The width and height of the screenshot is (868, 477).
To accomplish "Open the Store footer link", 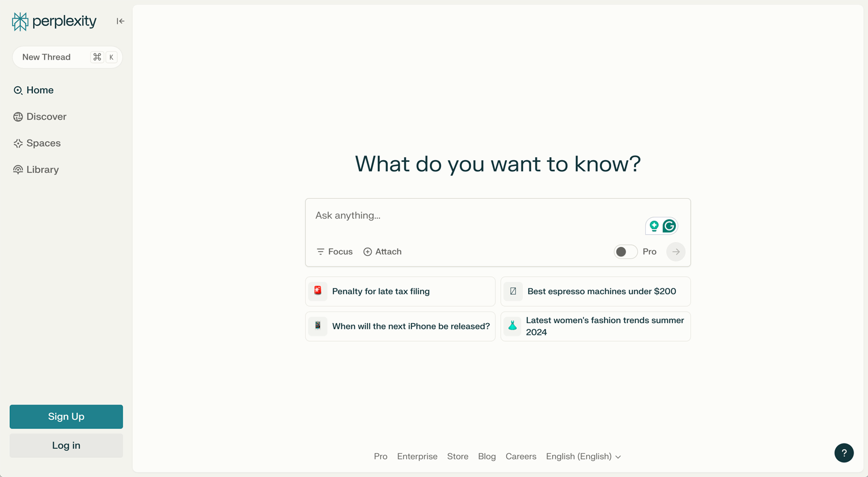I will tap(458, 457).
